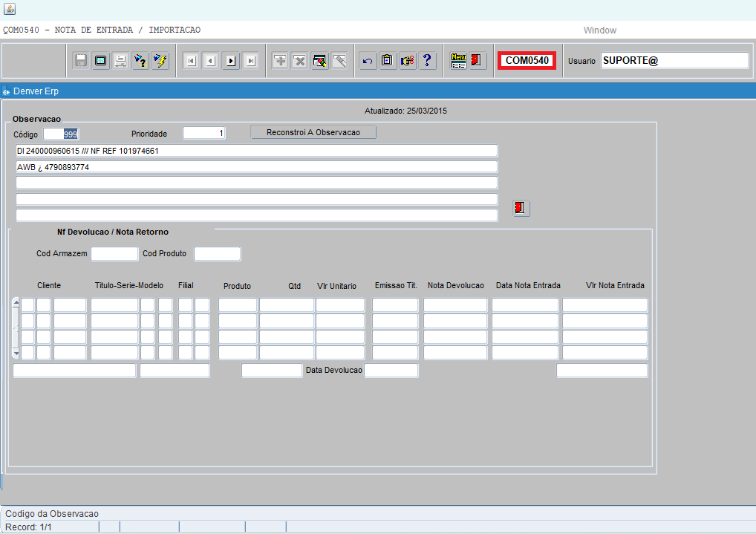Click the clipboard list icon

tap(387, 61)
